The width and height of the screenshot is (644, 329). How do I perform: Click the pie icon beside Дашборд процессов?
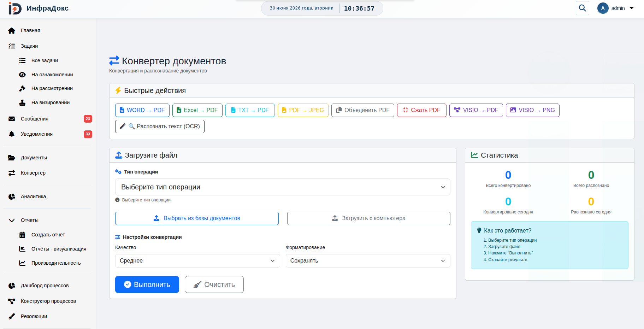pos(12,286)
